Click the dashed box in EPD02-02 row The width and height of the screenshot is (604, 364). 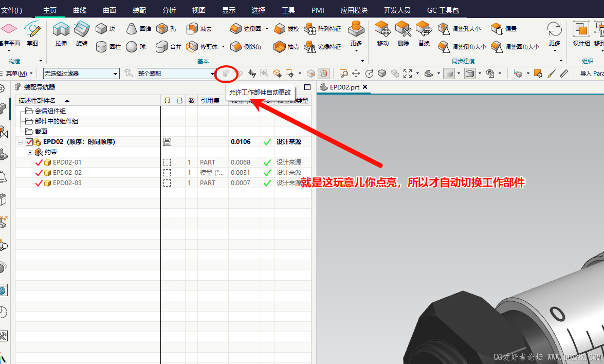point(167,173)
